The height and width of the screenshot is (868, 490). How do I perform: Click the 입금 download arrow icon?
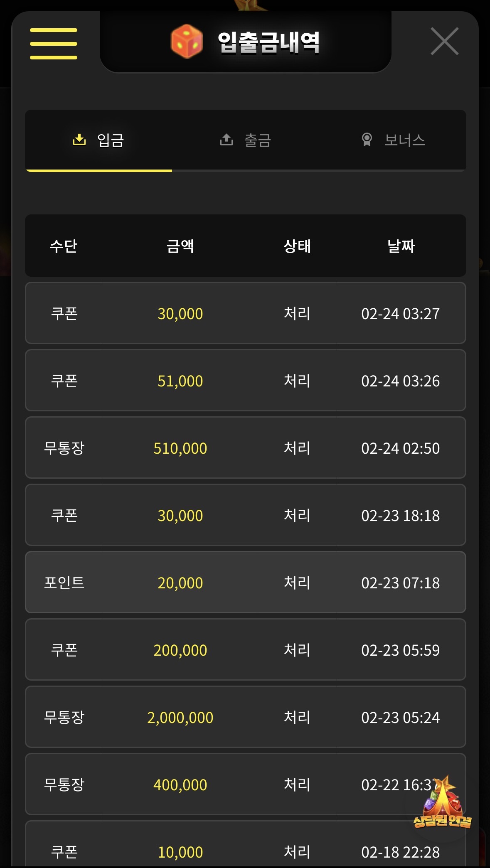79,140
